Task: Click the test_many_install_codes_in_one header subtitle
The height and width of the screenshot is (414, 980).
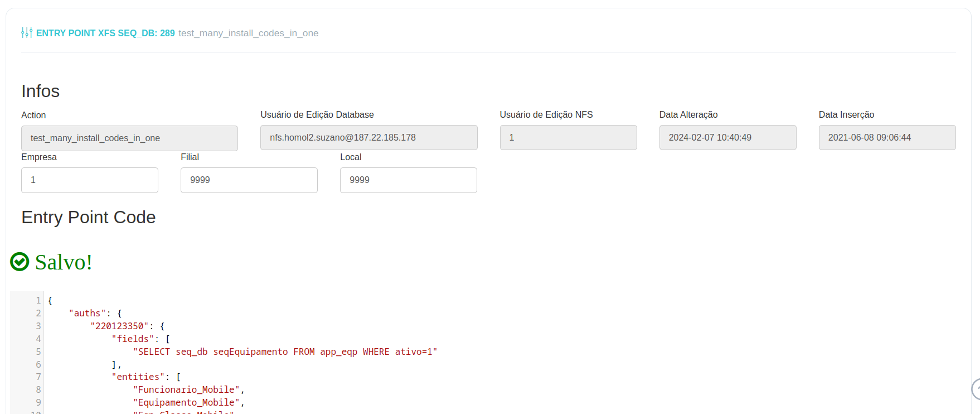Action: [248, 33]
